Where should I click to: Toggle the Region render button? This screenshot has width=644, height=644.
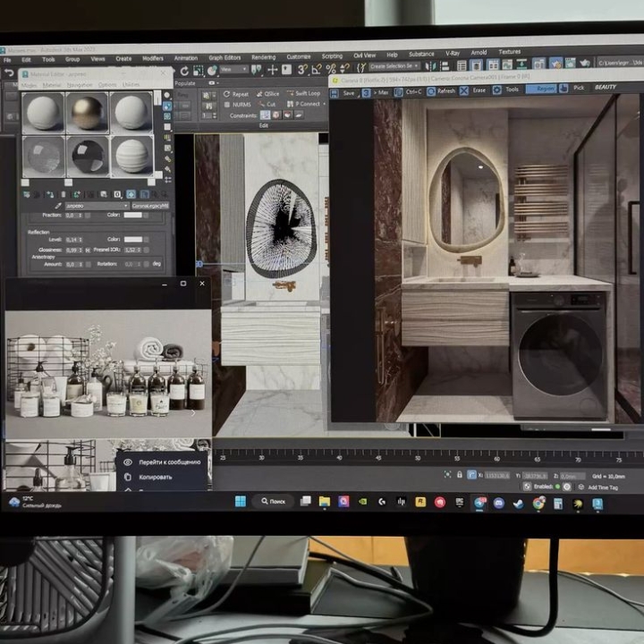542,89
